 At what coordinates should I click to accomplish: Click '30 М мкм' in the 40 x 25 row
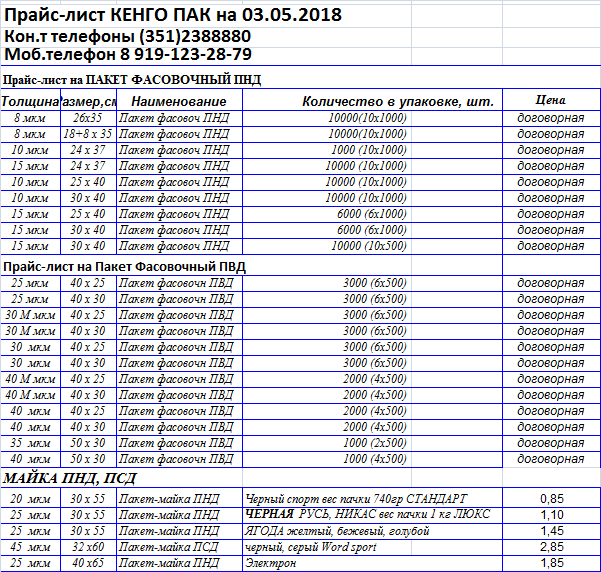[x=30, y=315]
